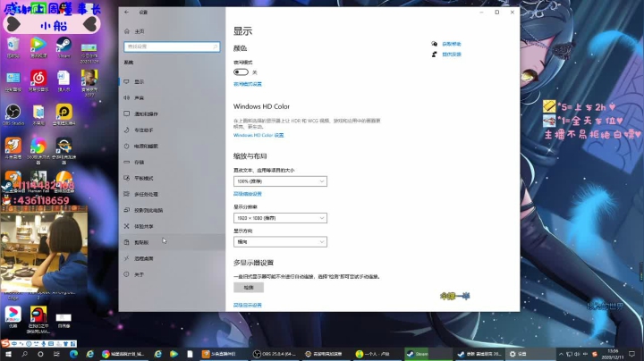The image size is (644, 361).
Task: Open the NetEase Cloud Music desktop icon
Action: click(38, 80)
